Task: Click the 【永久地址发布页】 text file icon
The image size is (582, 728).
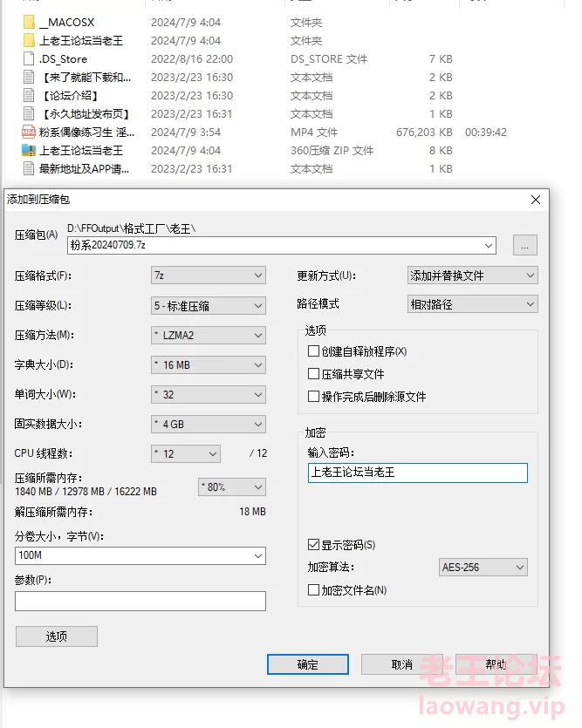Action: (29, 113)
